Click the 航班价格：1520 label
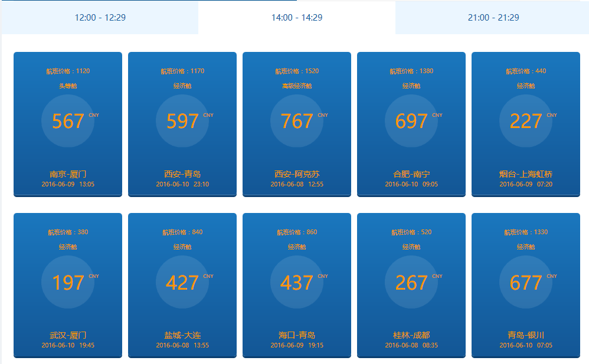The image size is (589, 364). (x=297, y=71)
